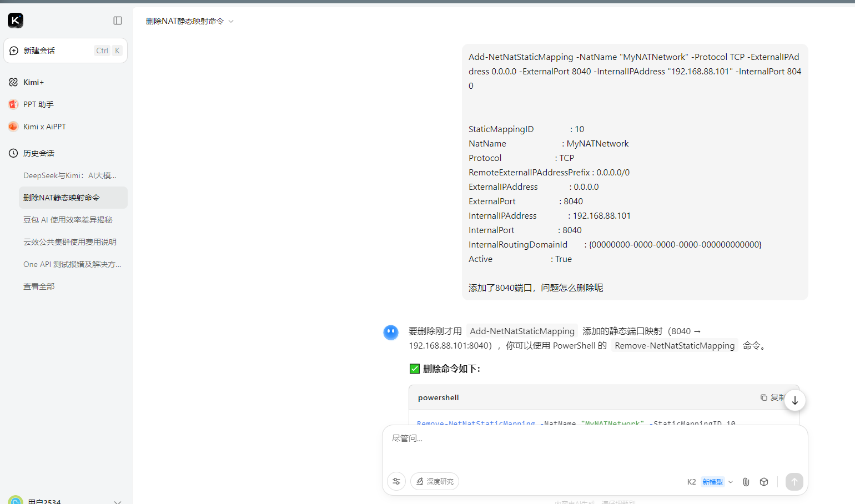Expand the conversation title dropdown chevron

click(x=231, y=21)
